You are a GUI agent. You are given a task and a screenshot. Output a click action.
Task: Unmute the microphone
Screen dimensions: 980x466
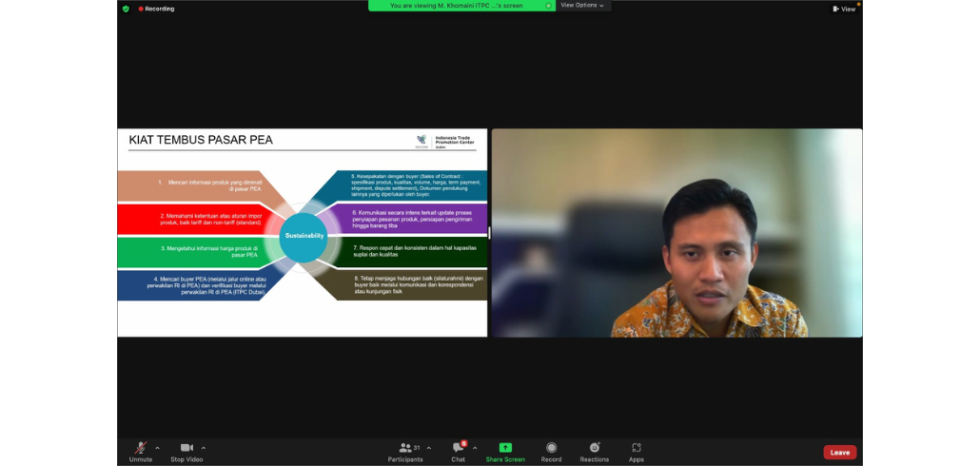[x=141, y=448]
